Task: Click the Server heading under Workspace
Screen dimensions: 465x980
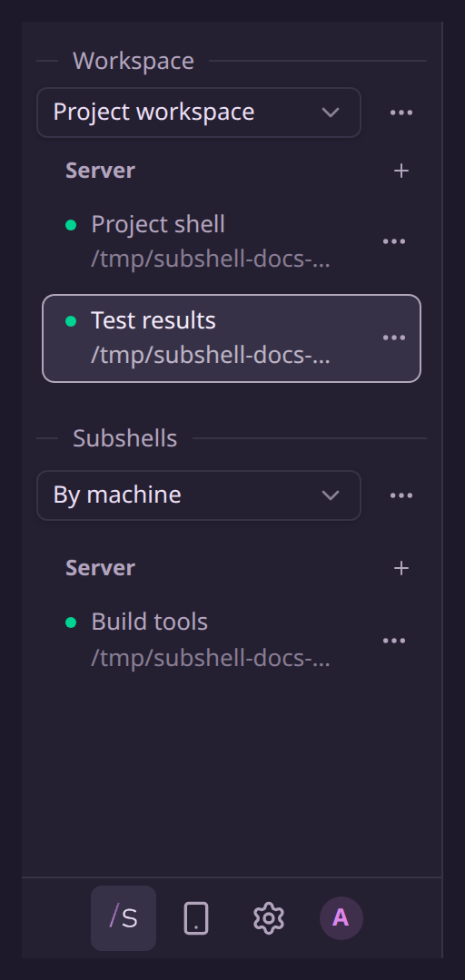Action: (x=100, y=170)
